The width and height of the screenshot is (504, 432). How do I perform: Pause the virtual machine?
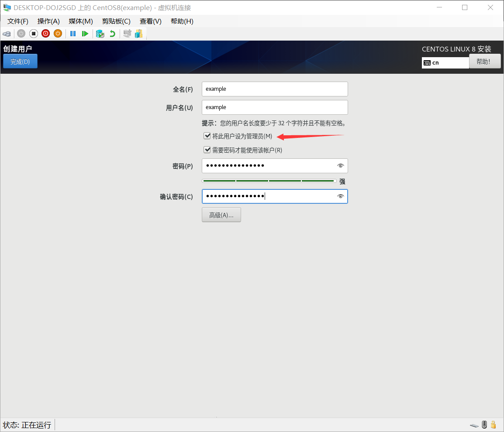(x=73, y=34)
